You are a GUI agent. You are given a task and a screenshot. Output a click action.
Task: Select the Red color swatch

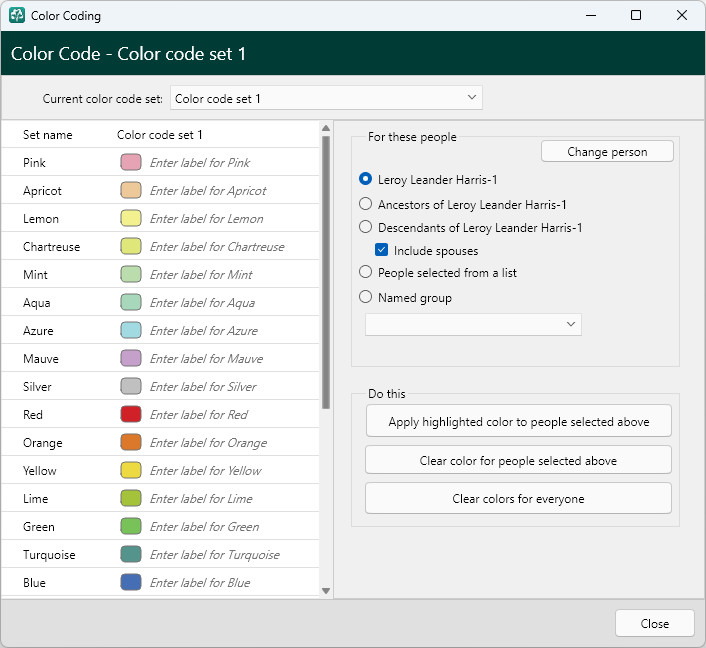point(131,414)
